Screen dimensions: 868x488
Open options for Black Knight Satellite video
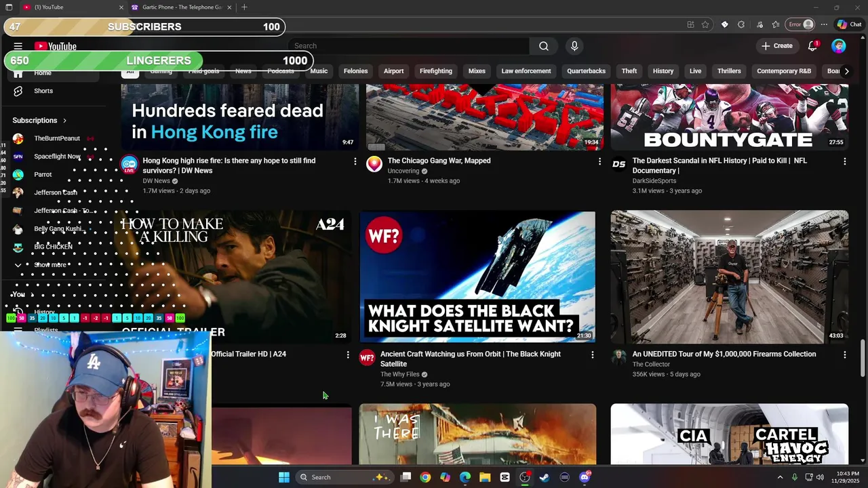pos(593,354)
